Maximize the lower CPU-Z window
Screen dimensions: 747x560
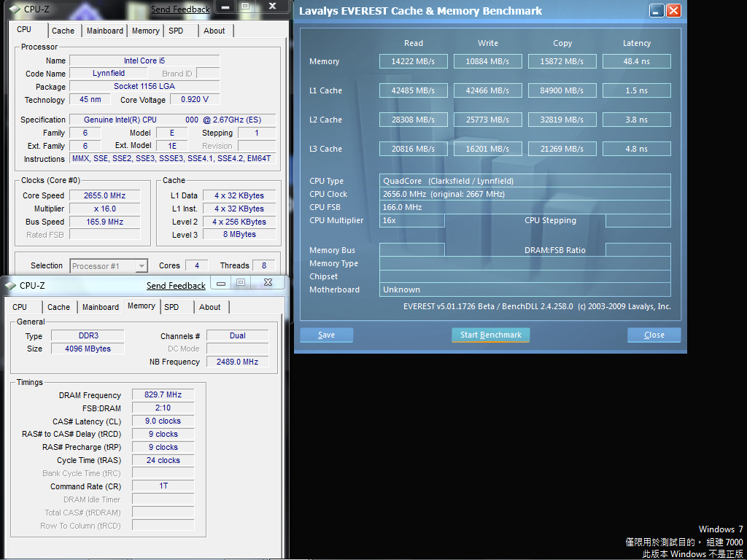click(x=241, y=282)
